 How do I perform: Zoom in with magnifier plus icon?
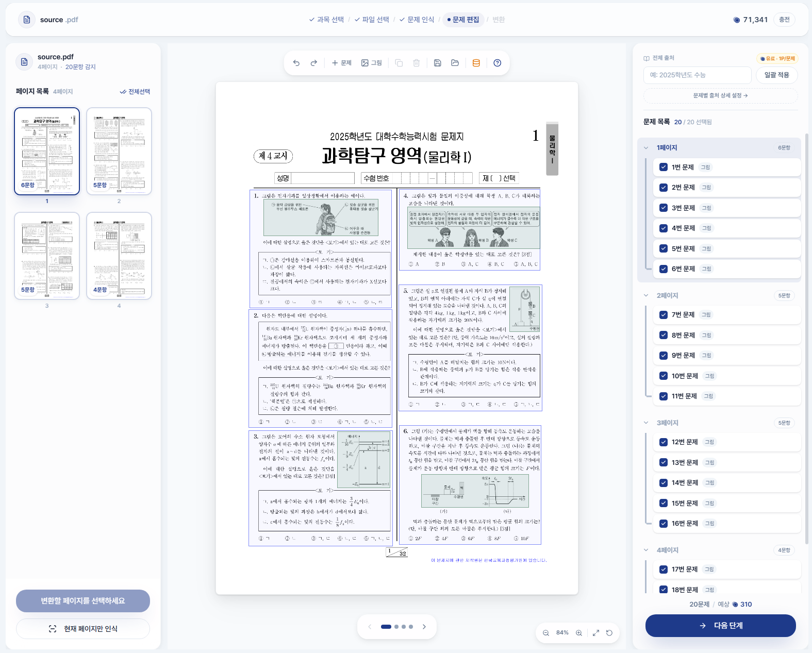[579, 633]
